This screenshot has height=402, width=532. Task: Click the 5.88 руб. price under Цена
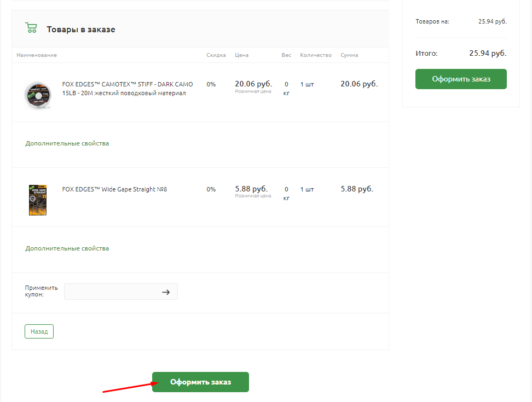click(x=251, y=189)
